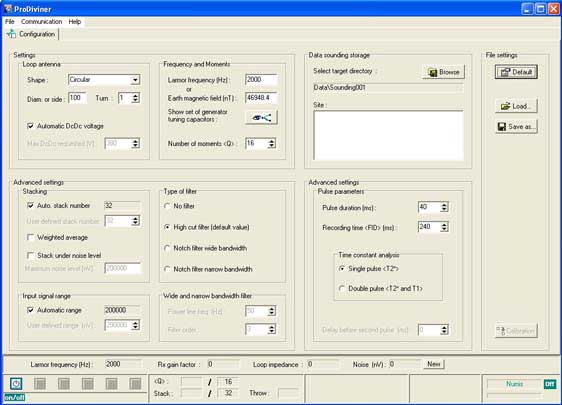Click the Maximum noise level field

pos(122,268)
